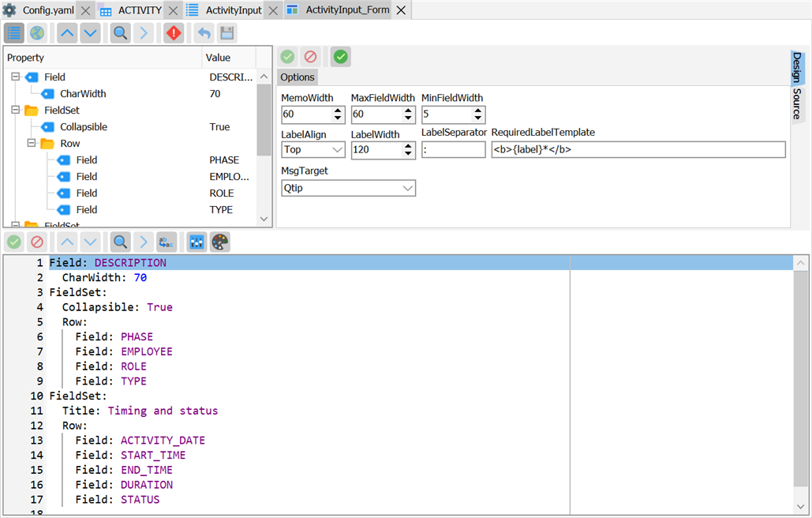Click the DURATION text on line 16
The width and height of the screenshot is (812, 518).
click(x=147, y=485)
